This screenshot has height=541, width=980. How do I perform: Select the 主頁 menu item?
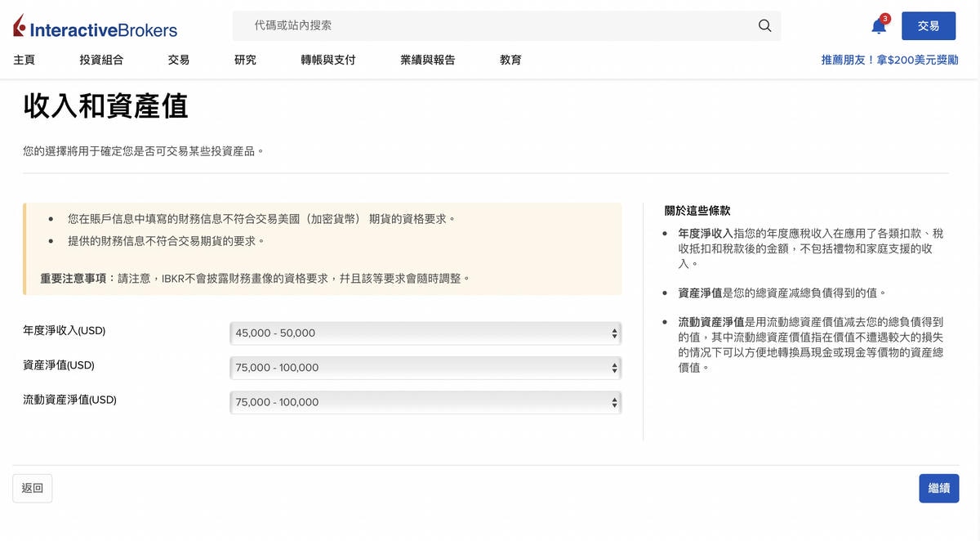24,60
